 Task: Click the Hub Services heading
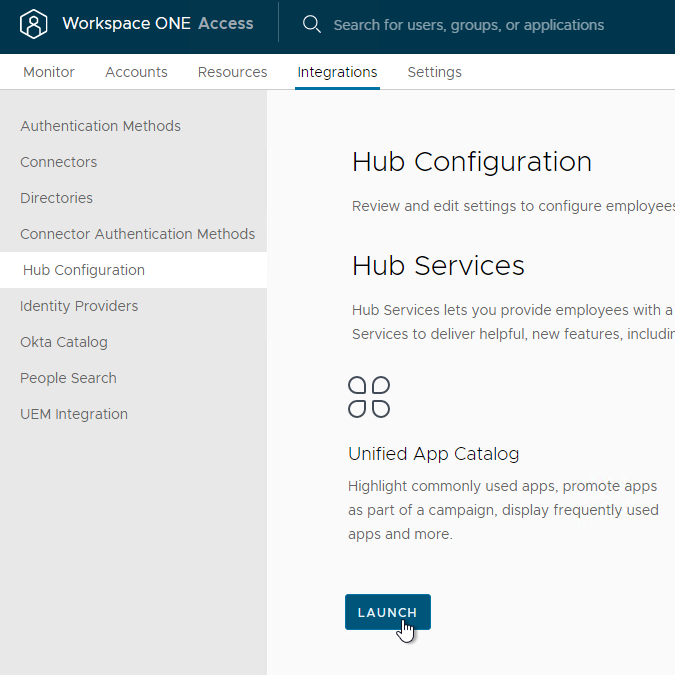click(438, 266)
